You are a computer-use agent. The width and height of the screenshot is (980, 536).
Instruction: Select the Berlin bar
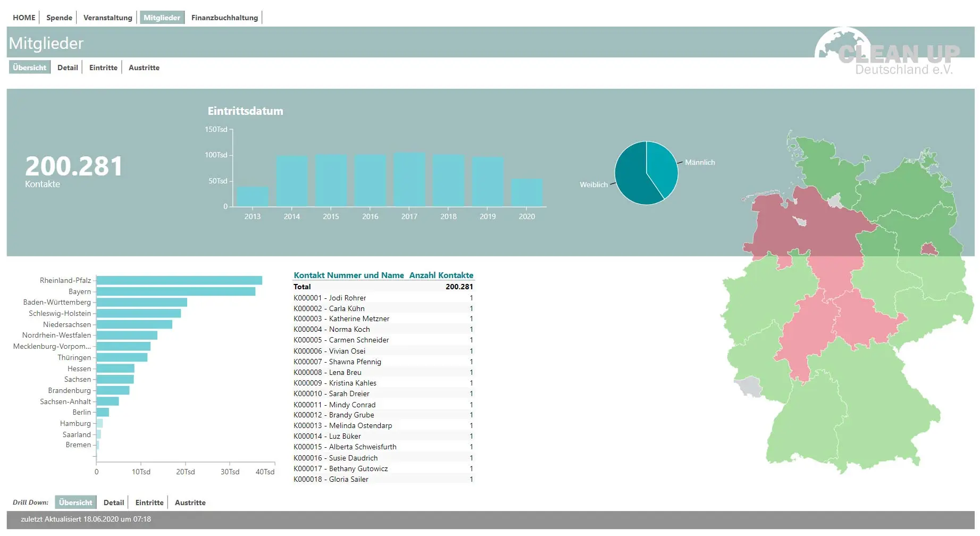pos(103,412)
